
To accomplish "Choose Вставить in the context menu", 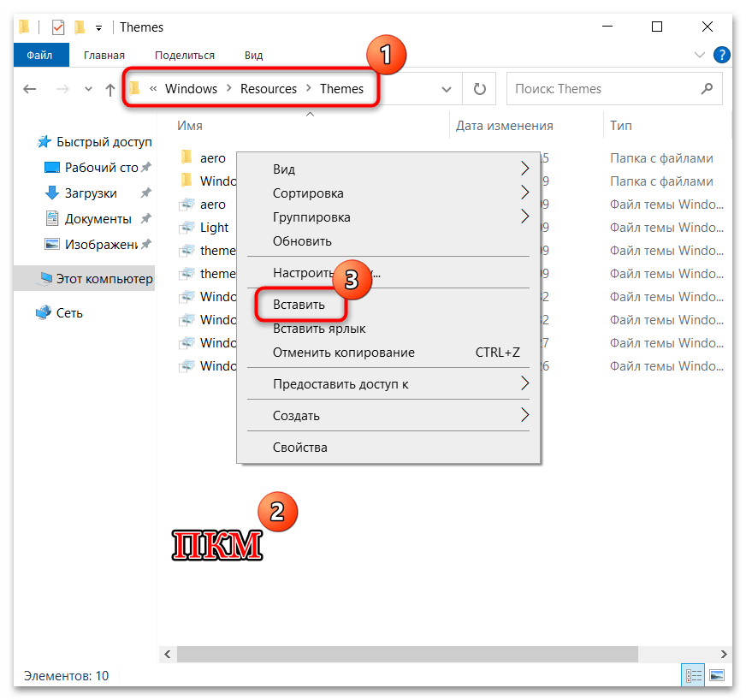I will click(299, 305).
